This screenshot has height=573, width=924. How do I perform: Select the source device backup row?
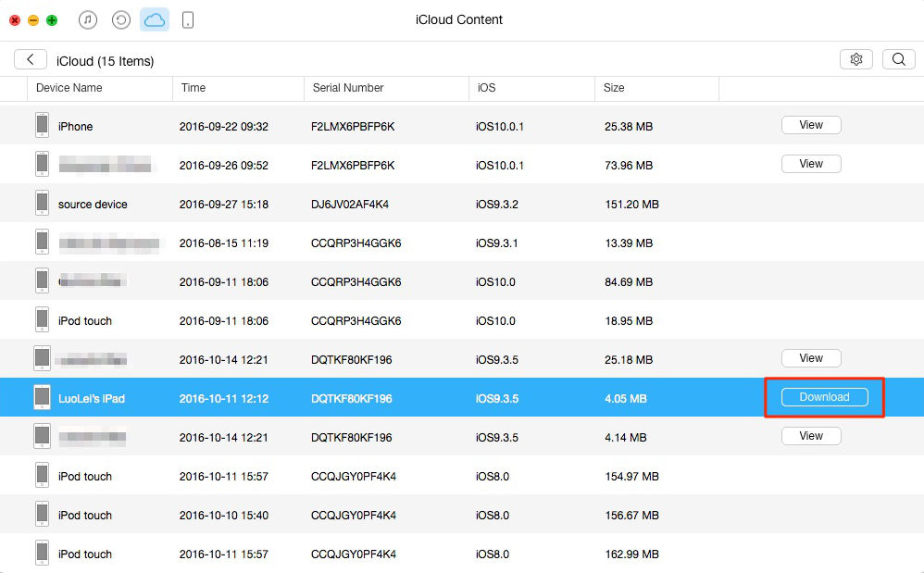pos(370,204)
